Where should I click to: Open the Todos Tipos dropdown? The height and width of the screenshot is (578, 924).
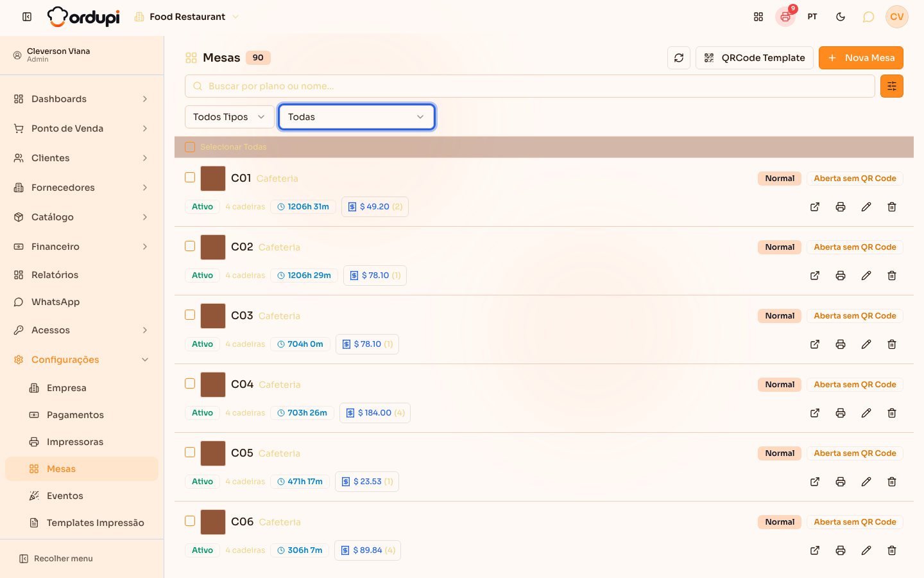pyautogui.click(x=229, y=117)
